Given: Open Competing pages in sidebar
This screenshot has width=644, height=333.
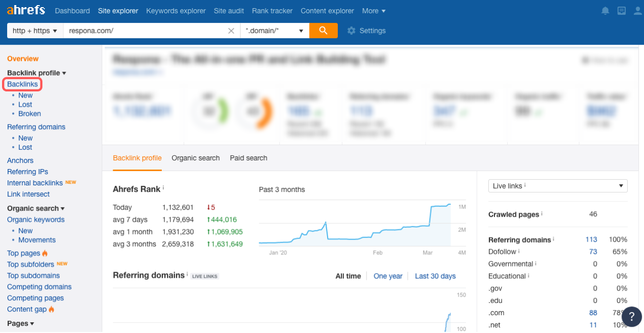Looking at the screenshot, I should tap(36, 298).
